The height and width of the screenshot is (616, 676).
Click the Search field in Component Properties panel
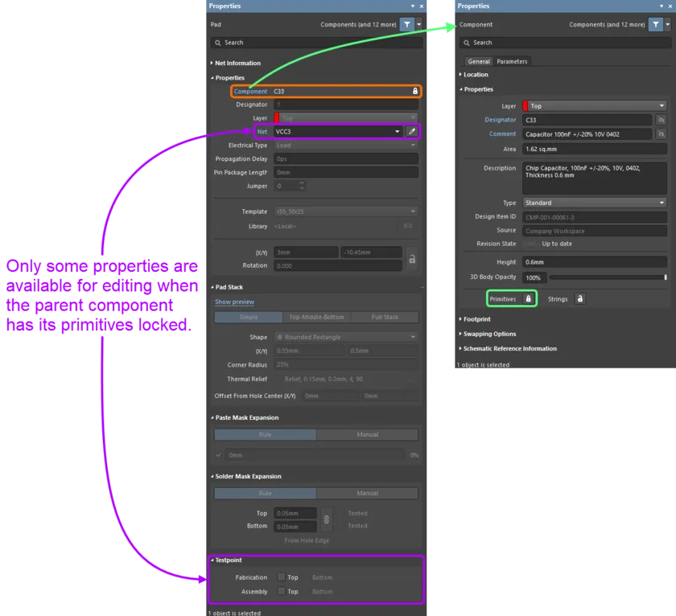pyautogui.click(x=566, y=43)
